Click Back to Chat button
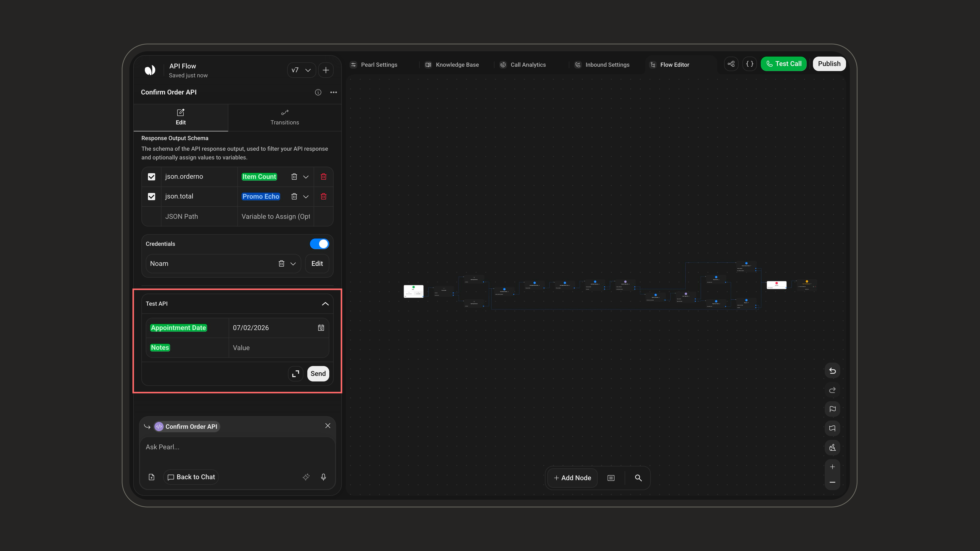 coord(191,477)
